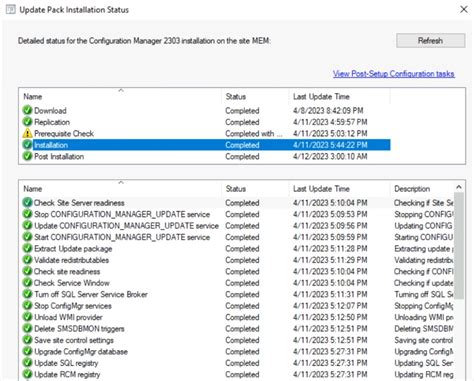Click check icon beside Stop CONFIGURATION_MANAGER_UPDATE service
Screen dimensions: 474x381
coord(27,214)
